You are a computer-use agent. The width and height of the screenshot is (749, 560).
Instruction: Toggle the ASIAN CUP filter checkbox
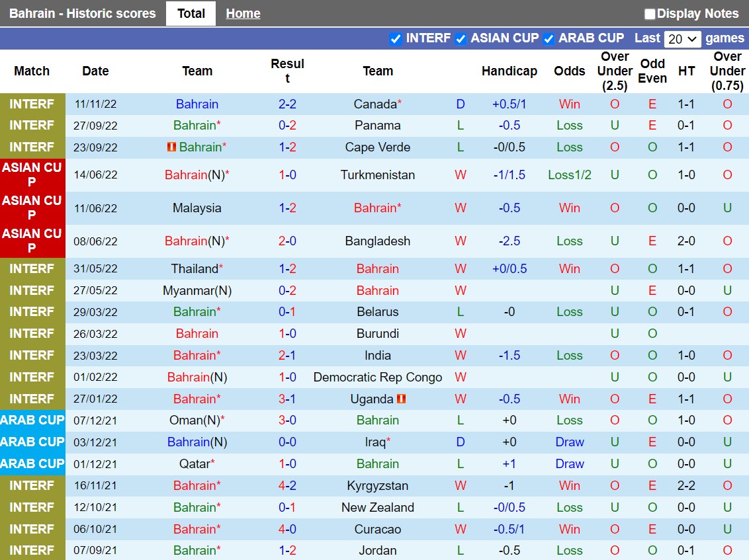tap(461, 39)
